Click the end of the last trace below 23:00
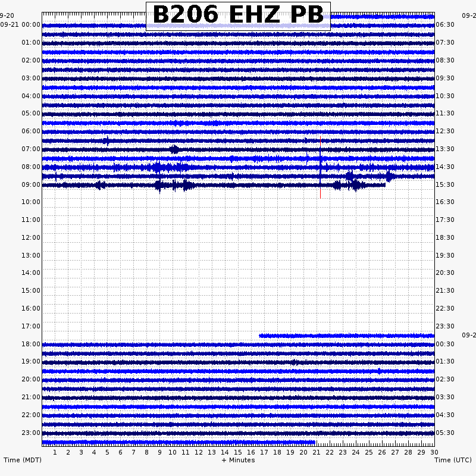This screenshot has height=476, width=476. click(x=315, y=442)
